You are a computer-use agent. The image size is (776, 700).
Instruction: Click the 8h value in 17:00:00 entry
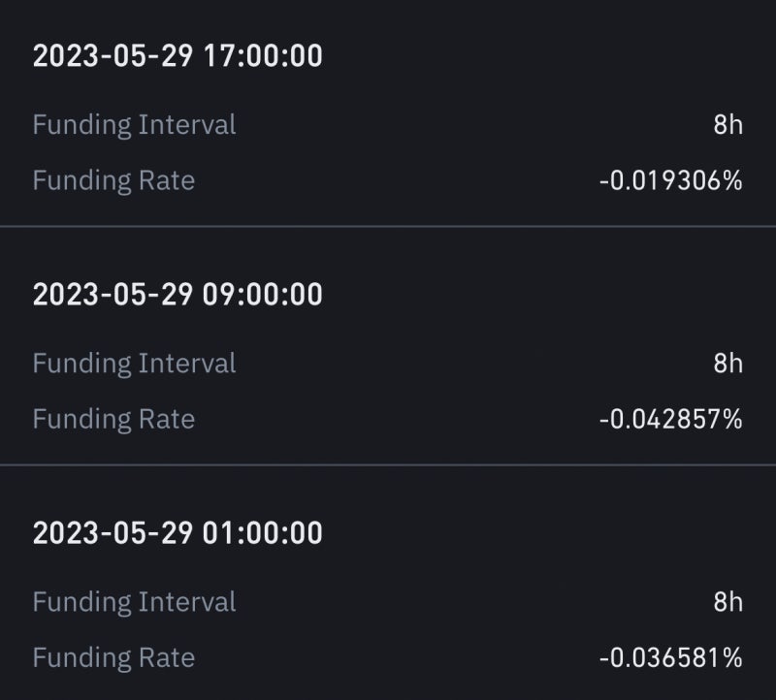click(x=728, y=124)
